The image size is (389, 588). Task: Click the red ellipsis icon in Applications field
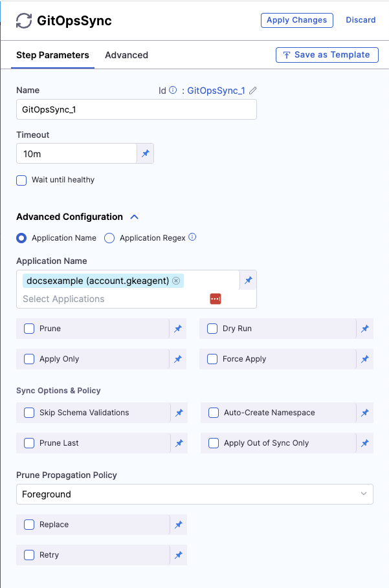point(216,299)
